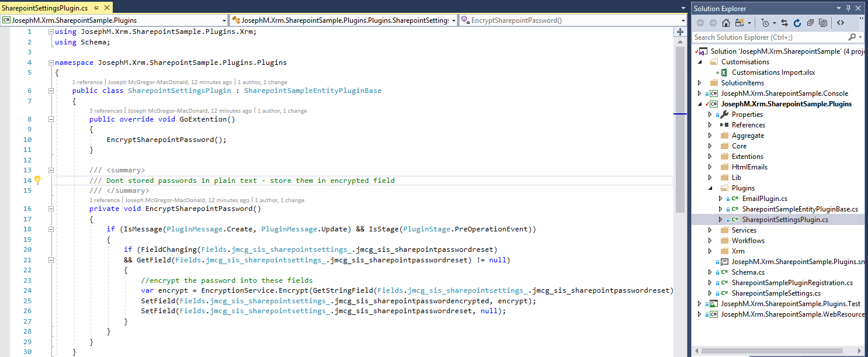This screenshot has height=357, width=868.
Task: Click '3 references' CodeLens above GoExtention
Action: tap(106, 110)
